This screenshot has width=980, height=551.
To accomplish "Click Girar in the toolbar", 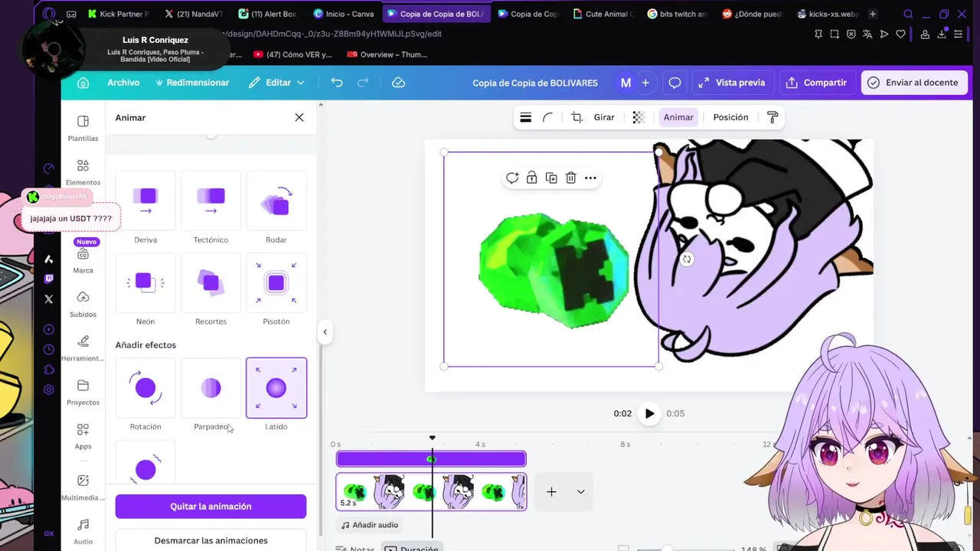I will point(604,117).
